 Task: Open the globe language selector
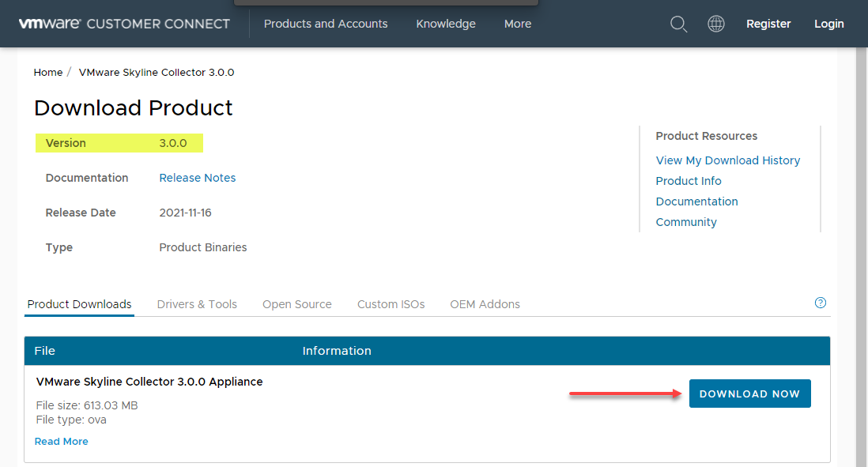point(715,24)
